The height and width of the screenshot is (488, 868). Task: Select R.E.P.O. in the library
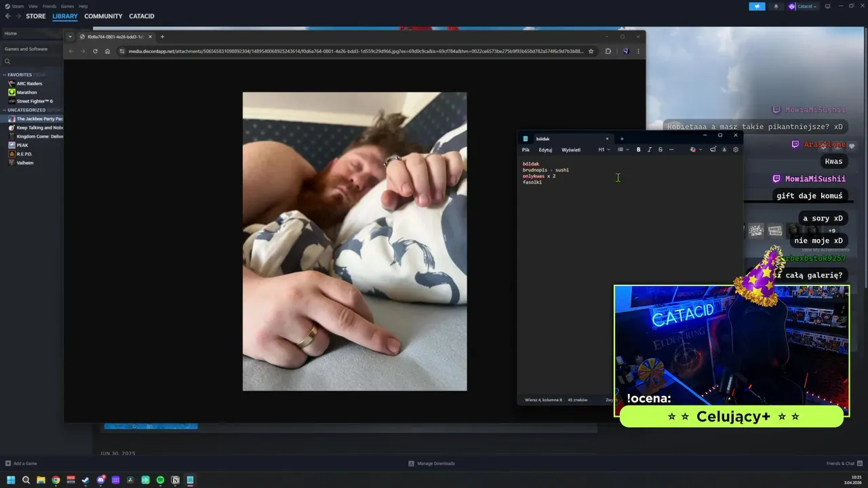[x=24, y=154]
